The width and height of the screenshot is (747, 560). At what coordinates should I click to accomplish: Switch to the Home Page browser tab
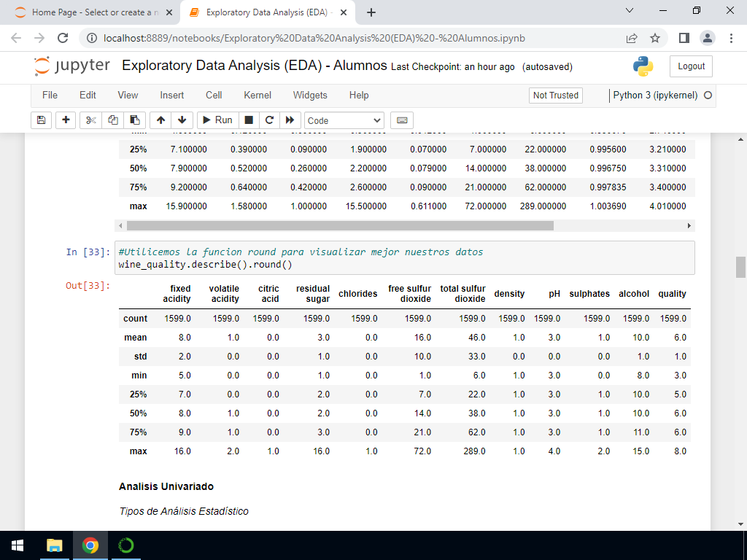click(x=91, y=12)
